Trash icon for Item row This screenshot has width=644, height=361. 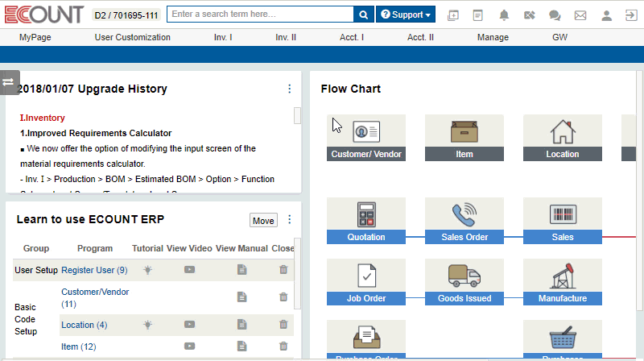(x=283, y=346)
